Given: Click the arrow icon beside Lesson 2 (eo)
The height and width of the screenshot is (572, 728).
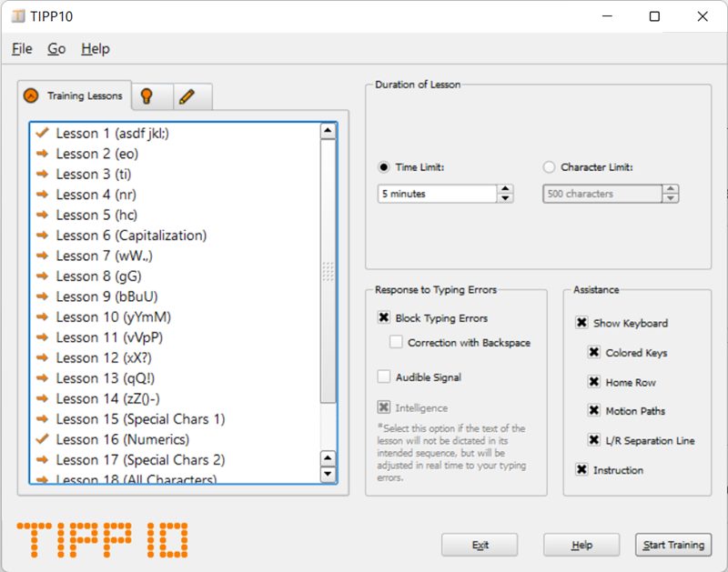Looking at the screenshot, I should (41, 154).
